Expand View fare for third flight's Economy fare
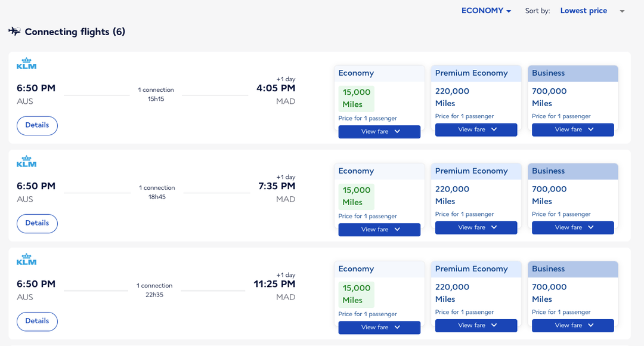Screen dimensions: 644x346 point(379,327)
